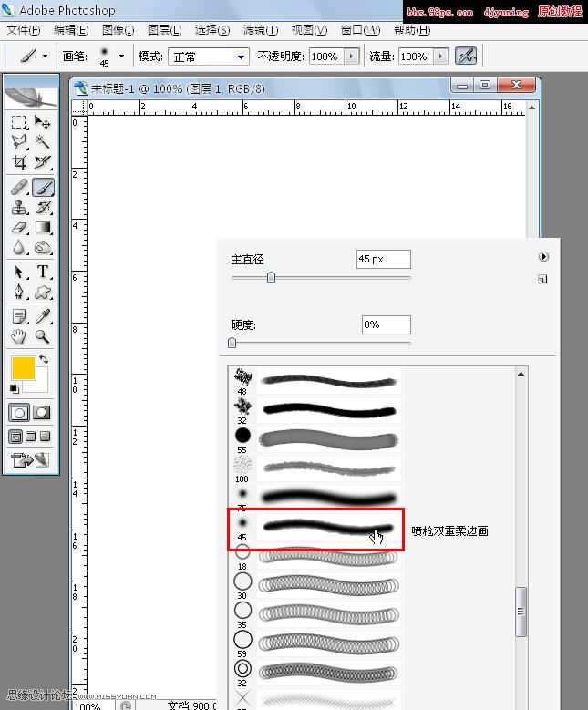Select the Zoom tool
Image resolution: width=588 pixels, height=710 pixels.
43,336
